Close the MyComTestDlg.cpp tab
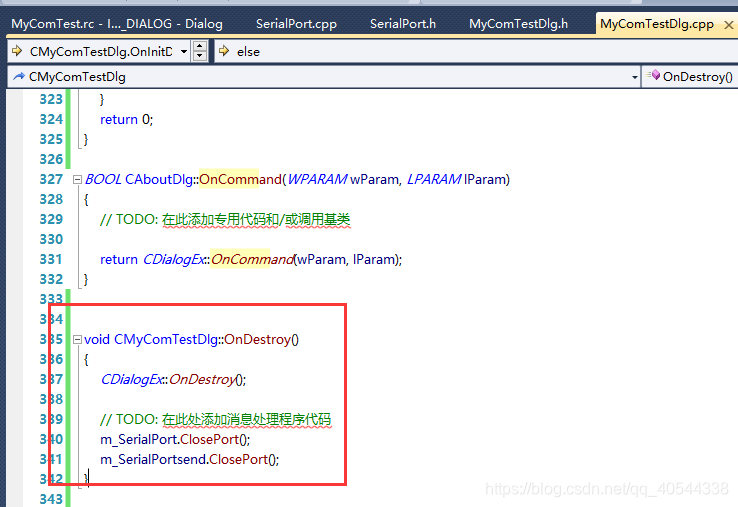The height and width of the screenshot is (507, 738). tap(729, 25)
